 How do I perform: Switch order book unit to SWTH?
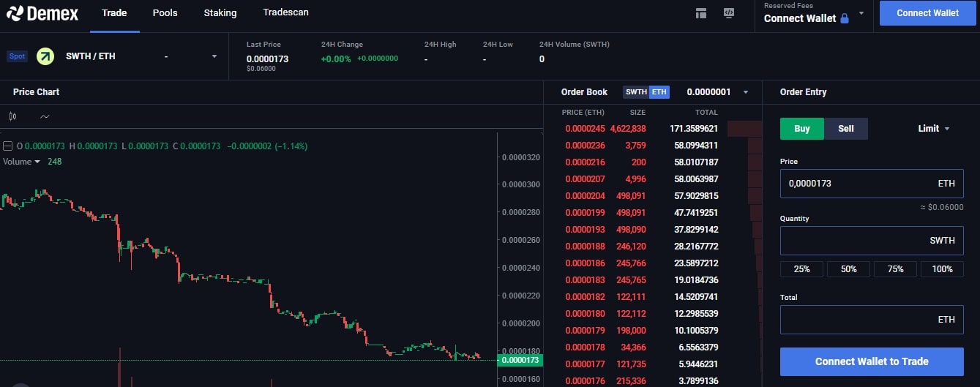point(636,92)
